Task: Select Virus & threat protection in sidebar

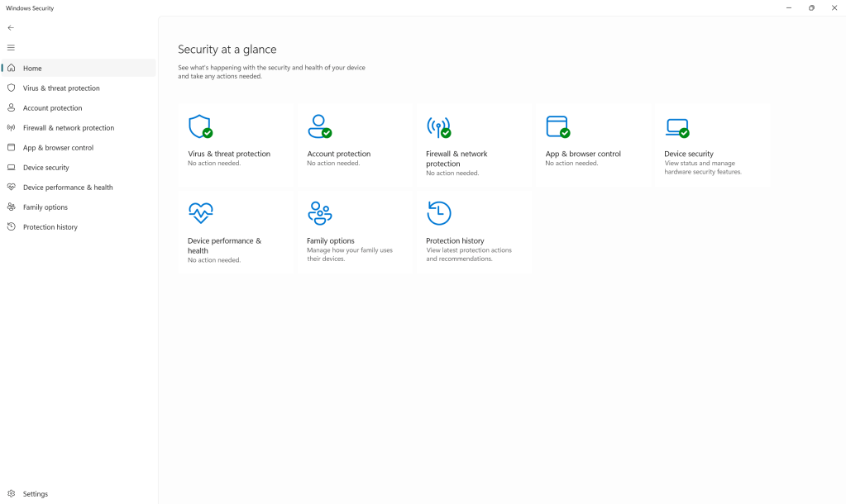Action: [60, 88]
